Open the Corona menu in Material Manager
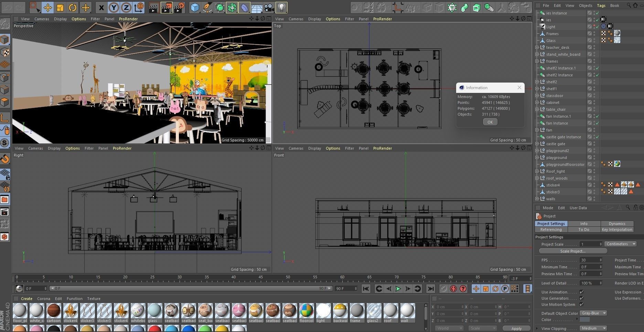644x332 pixels. (x=44, y=299)
